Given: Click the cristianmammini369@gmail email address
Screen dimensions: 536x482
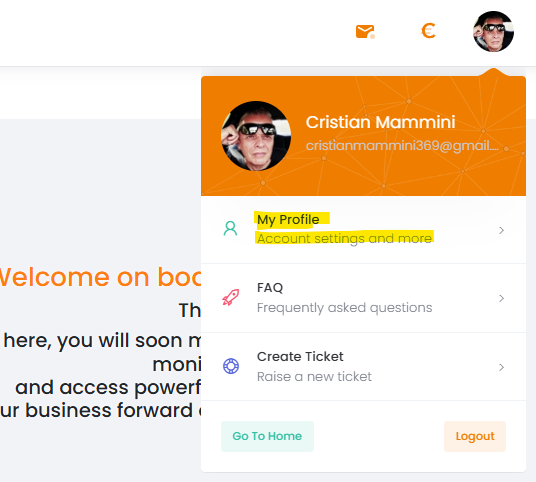Looking at the screenshot, I should (x=402, y=146).
